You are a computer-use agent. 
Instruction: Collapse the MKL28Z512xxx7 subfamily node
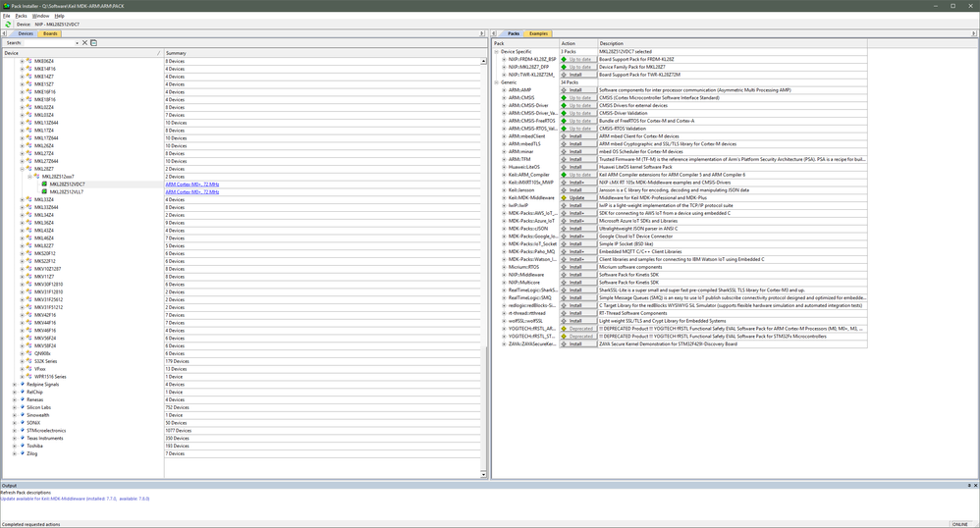pyautogui.click(x=29, y=177)
